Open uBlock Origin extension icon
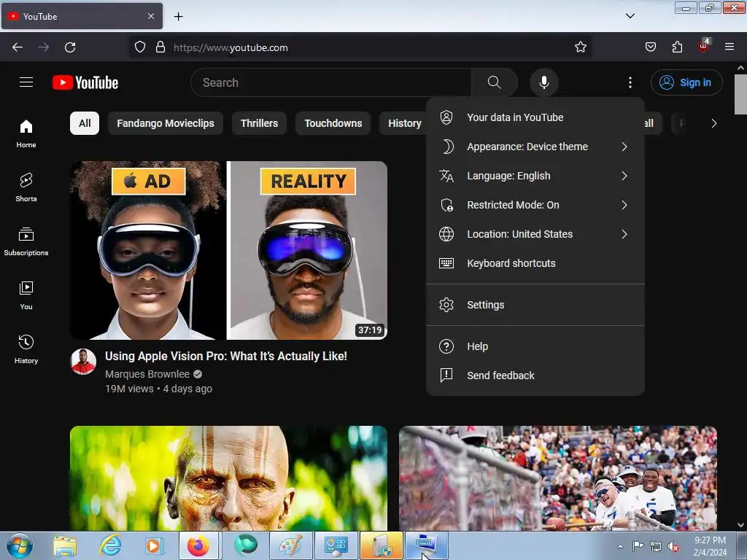The width and height of the screenshot is (747, 560). coord(704,46)
